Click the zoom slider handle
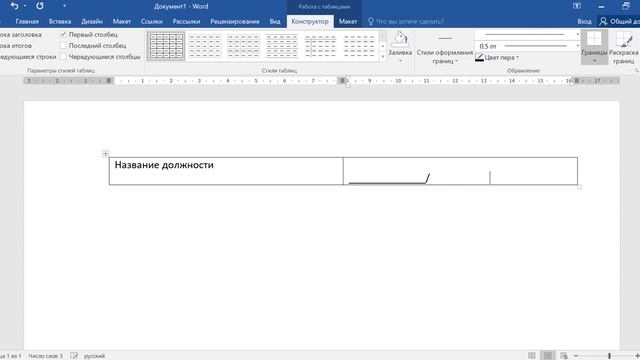The height and width of the screenshot is (360, 640). click(609, 356)
